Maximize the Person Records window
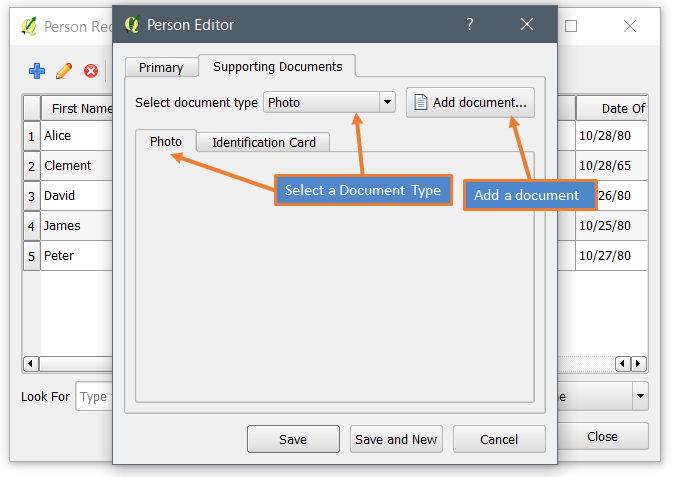Screen dimensions: 673x477 click(571, 26)
